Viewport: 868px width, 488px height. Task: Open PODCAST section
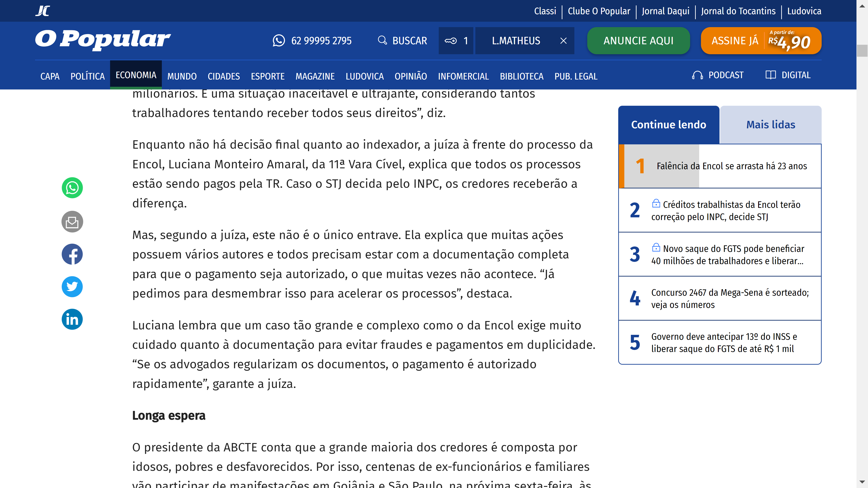click(718, 75)
